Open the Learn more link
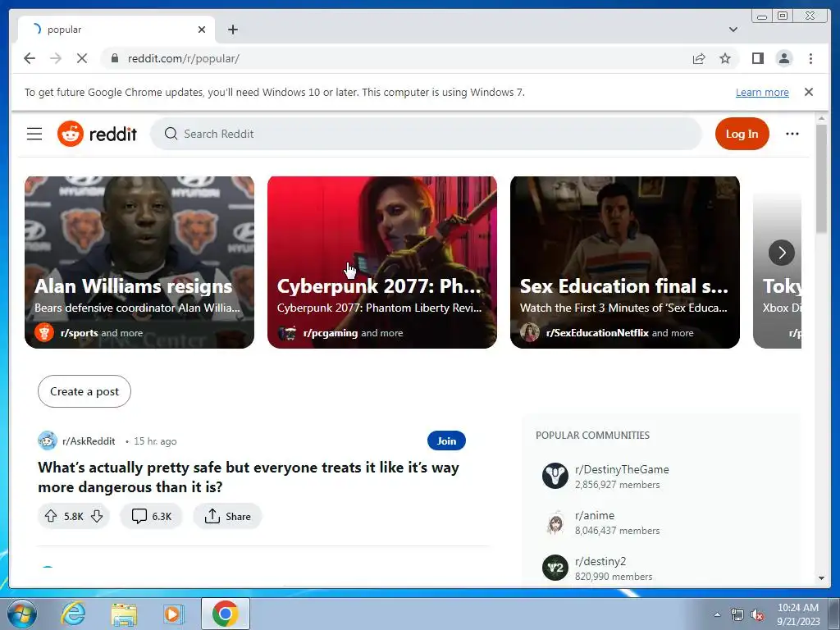Viewport: 840px width, 630px height. point(762,92)
